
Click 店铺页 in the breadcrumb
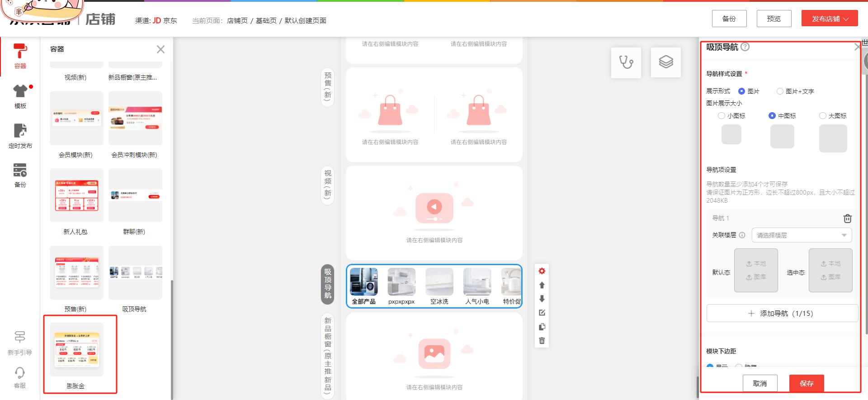click(237, 21)
